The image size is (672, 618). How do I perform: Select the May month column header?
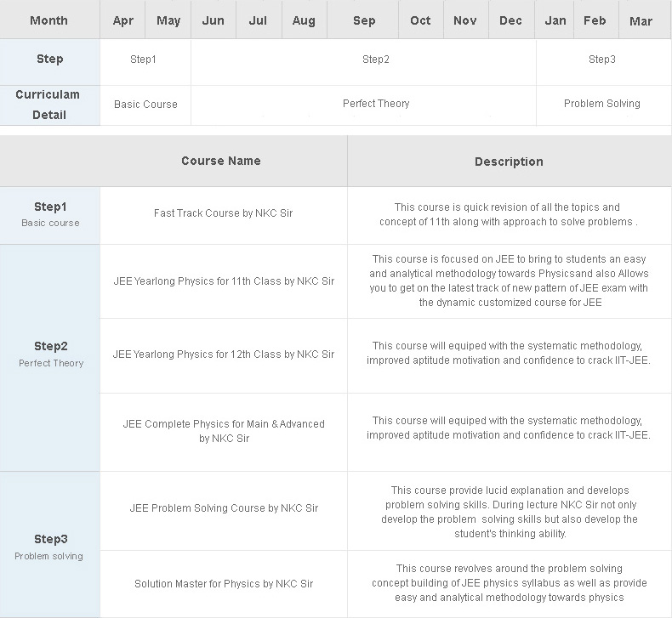pyautogui.click(x=168, y=20)
